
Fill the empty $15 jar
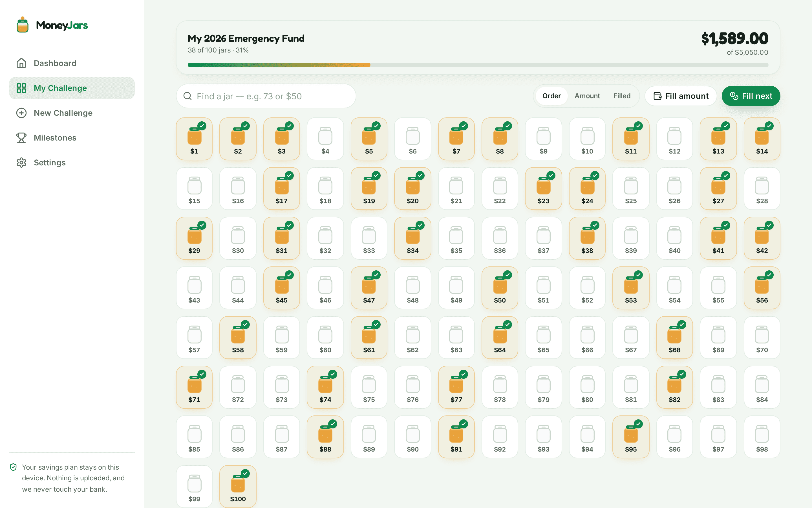(194, 189)
